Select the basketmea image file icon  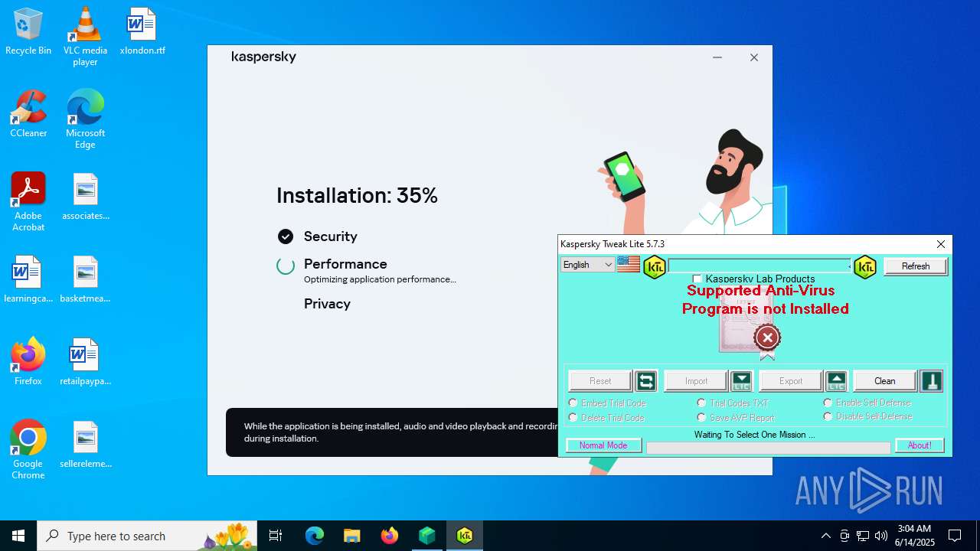click(85, 280)
